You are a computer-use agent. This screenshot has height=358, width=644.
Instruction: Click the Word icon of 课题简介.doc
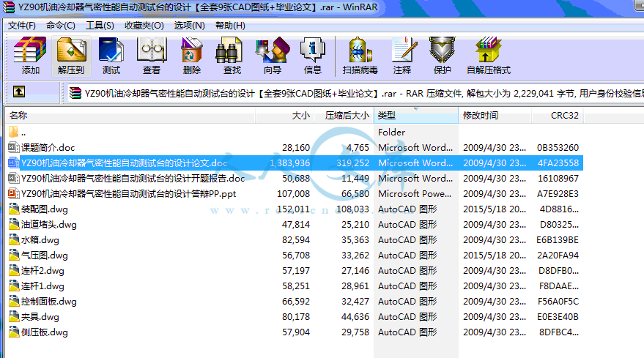click(13, 147)
